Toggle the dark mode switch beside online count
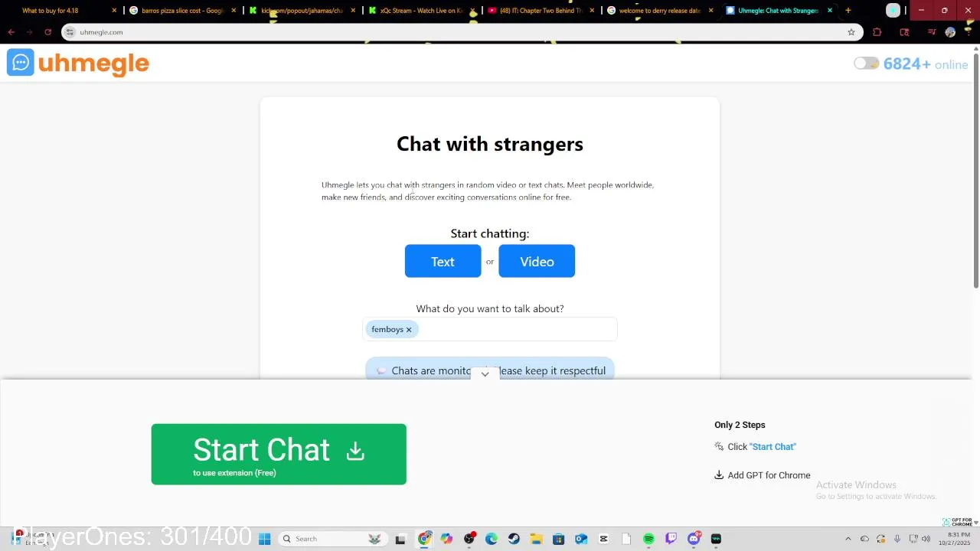This screenshot has width=980, height=551. [x=866, y=64]
